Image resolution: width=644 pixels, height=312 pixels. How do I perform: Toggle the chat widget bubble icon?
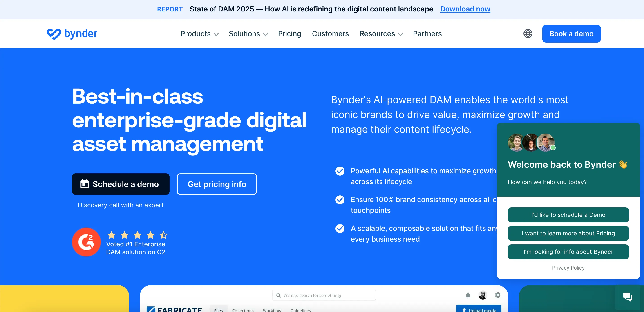(x=628, y=297)
